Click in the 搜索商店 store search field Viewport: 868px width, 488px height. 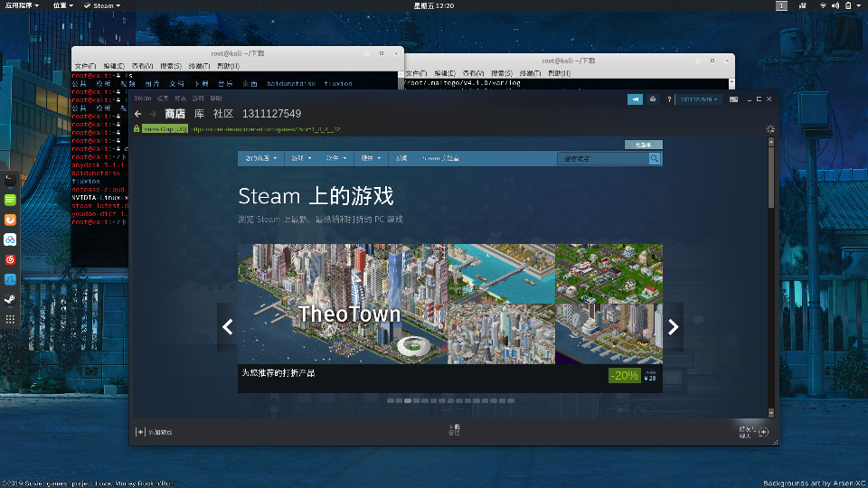tap(603, 158)
